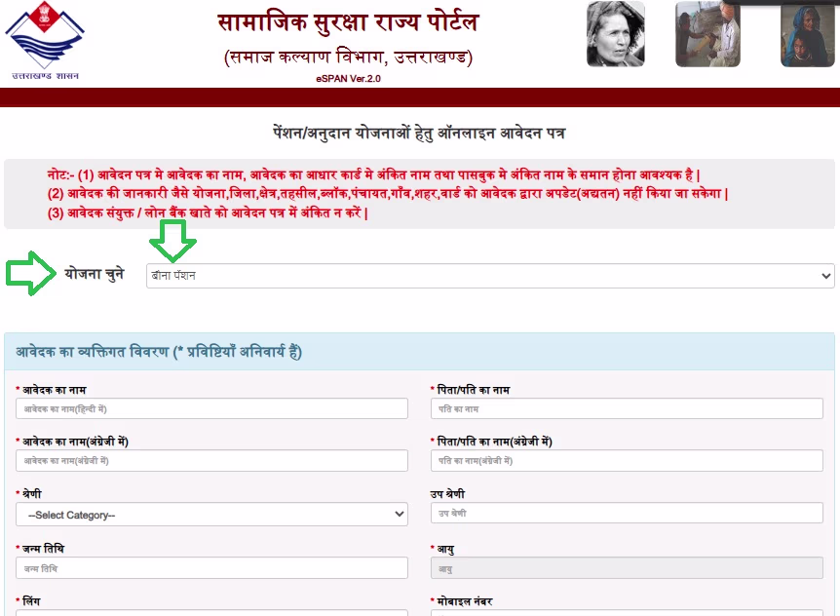
Task: Open the श्रेणी Select Category dropdown
Action: (211, 515)
